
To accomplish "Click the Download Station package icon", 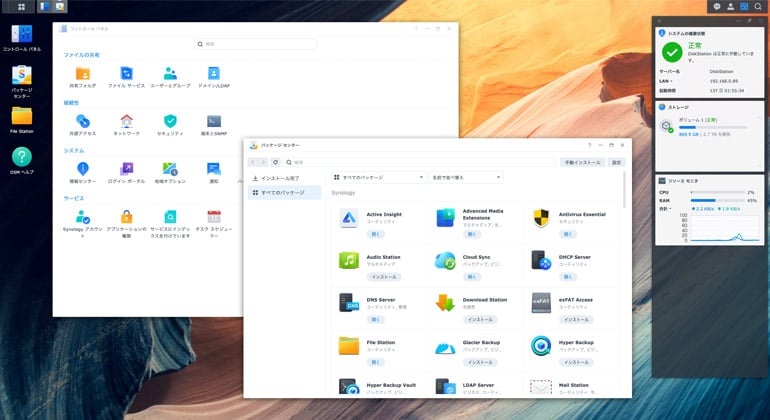I will pos(445,303).
